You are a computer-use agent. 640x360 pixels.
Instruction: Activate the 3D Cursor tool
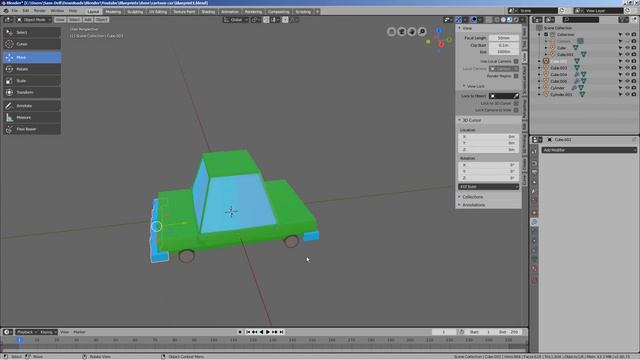click(x=32, y=44)
